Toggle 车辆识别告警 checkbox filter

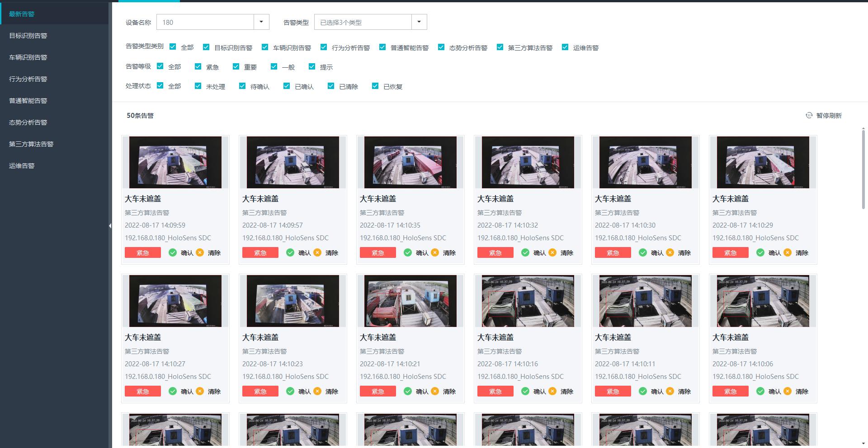tap(265, 47)
